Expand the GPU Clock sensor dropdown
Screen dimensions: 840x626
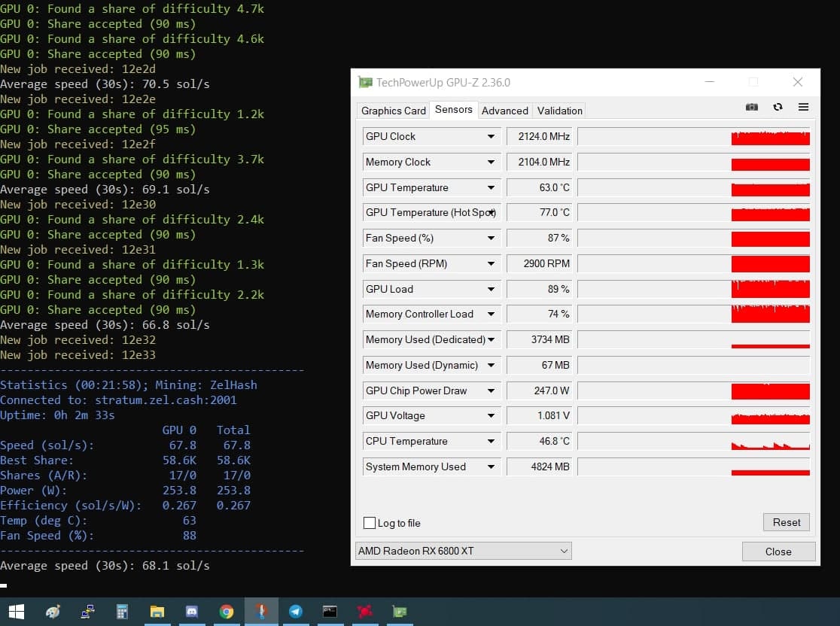[491, 136]
